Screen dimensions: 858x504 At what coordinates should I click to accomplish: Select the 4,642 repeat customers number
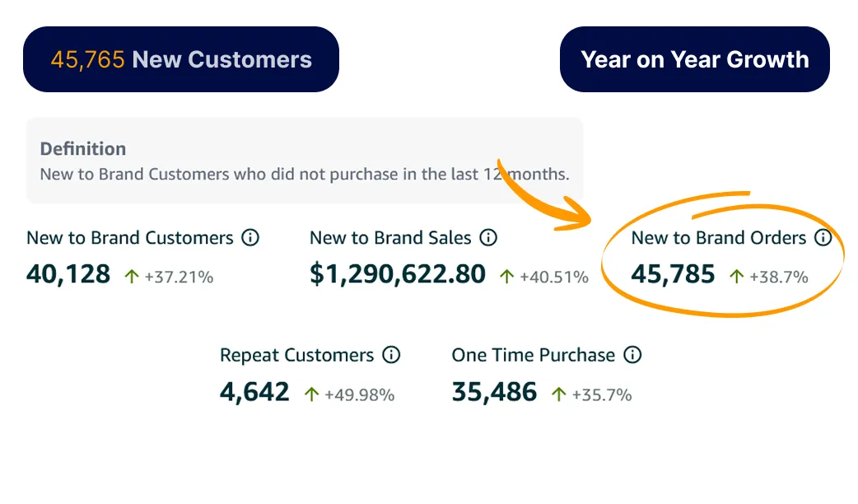(x=254, y=392)
